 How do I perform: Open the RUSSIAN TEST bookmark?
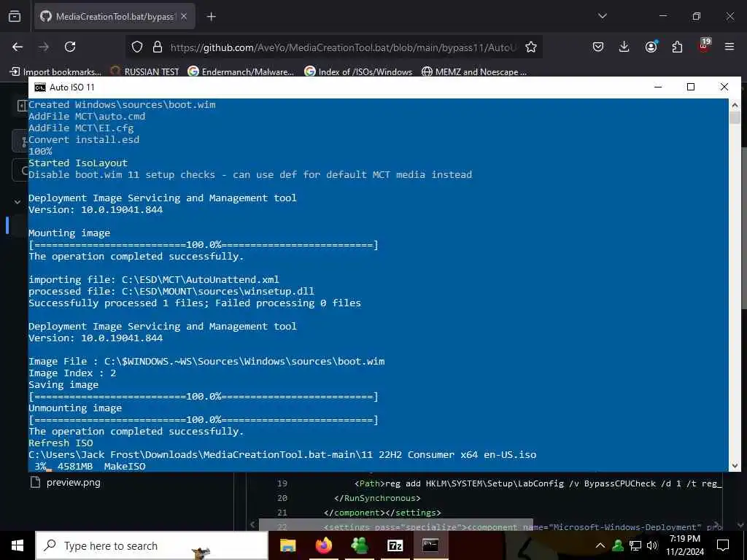pyautogui.click(x=145, y=72)
